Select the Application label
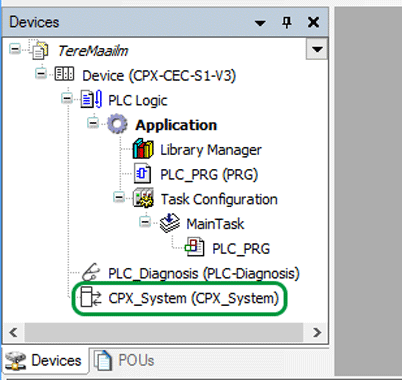402x380 pixels. [176, 125]
